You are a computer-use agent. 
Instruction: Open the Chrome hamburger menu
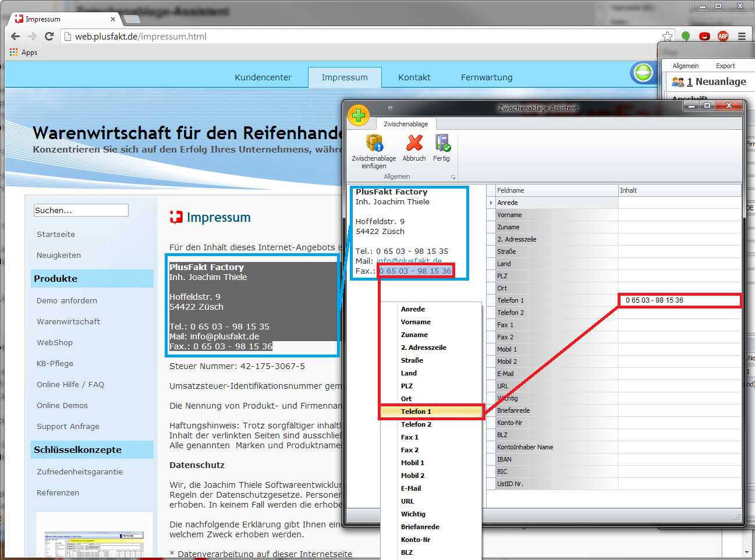(742, 36)
